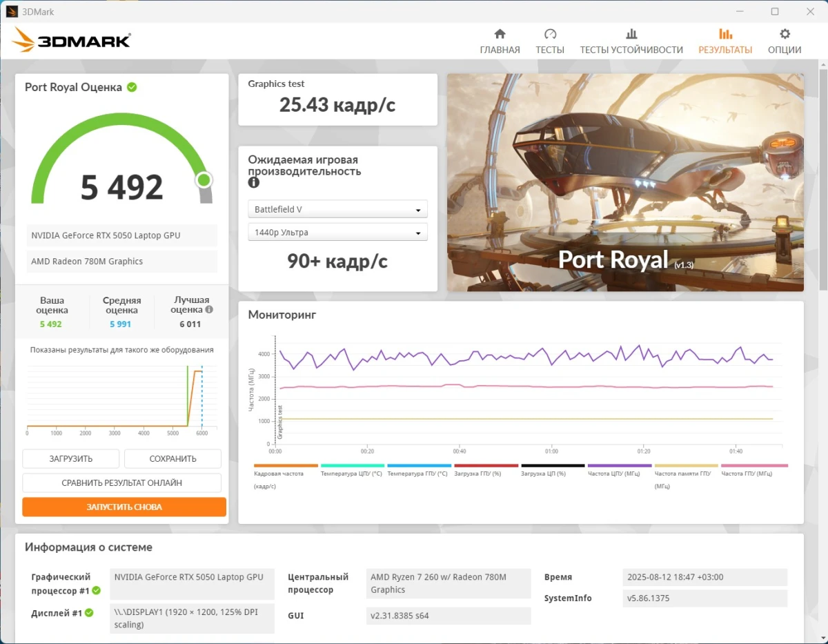
Task: Open the ОПЦИИ settings tab
Action: (x=785, y=42)
